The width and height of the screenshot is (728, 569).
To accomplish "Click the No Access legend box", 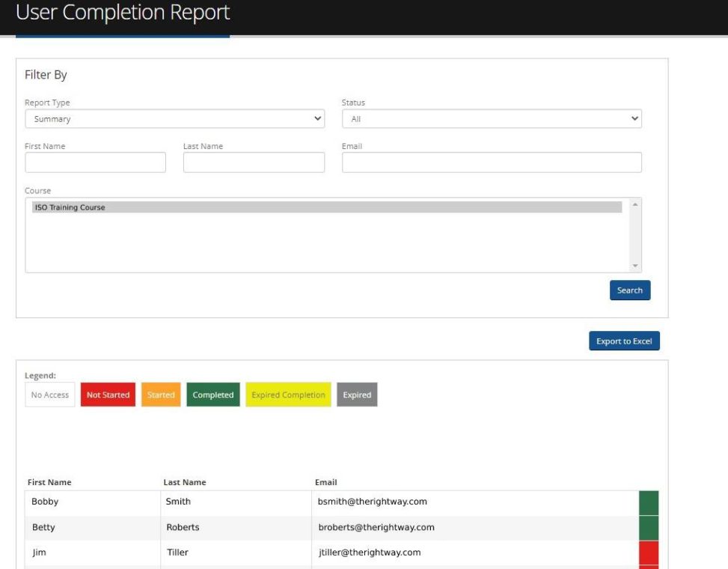I will pyautogui.click(x=50, y=395).
